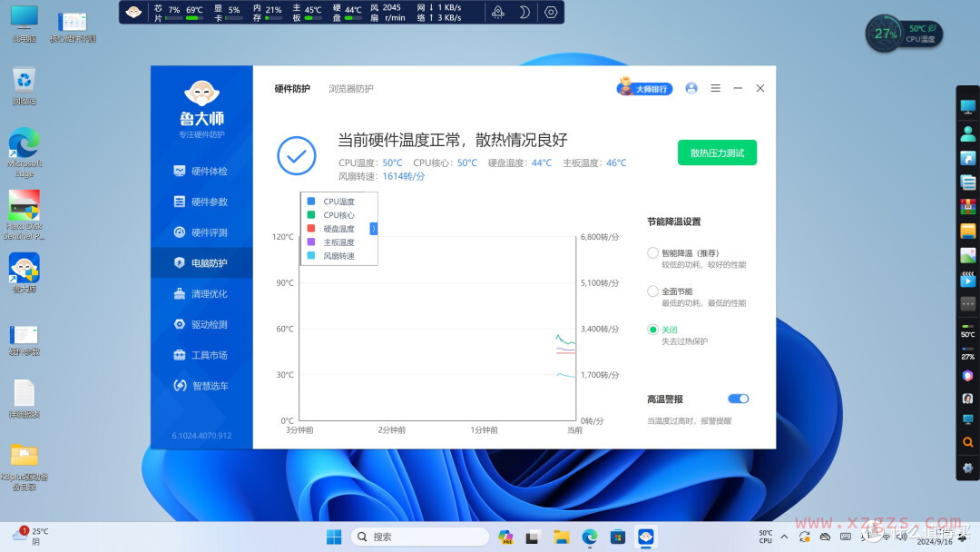Expand hidden icons in the system tray
980x552 pixels.
(x=784, y=537)
